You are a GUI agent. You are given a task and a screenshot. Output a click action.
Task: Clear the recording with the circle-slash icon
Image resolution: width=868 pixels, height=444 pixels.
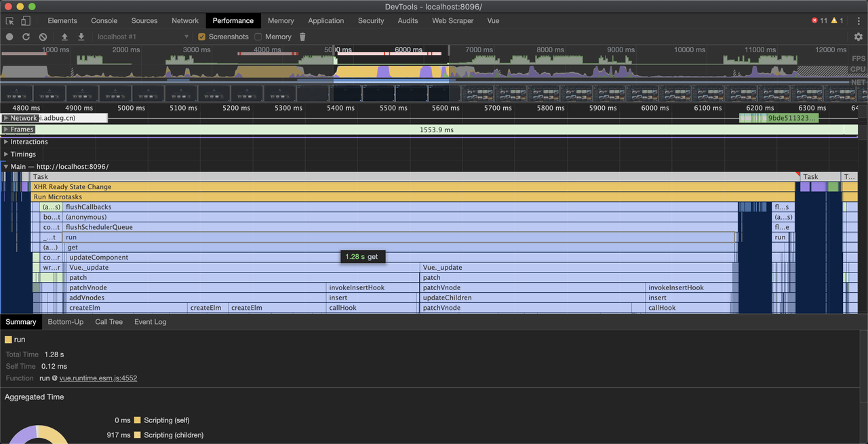(43, 37)
